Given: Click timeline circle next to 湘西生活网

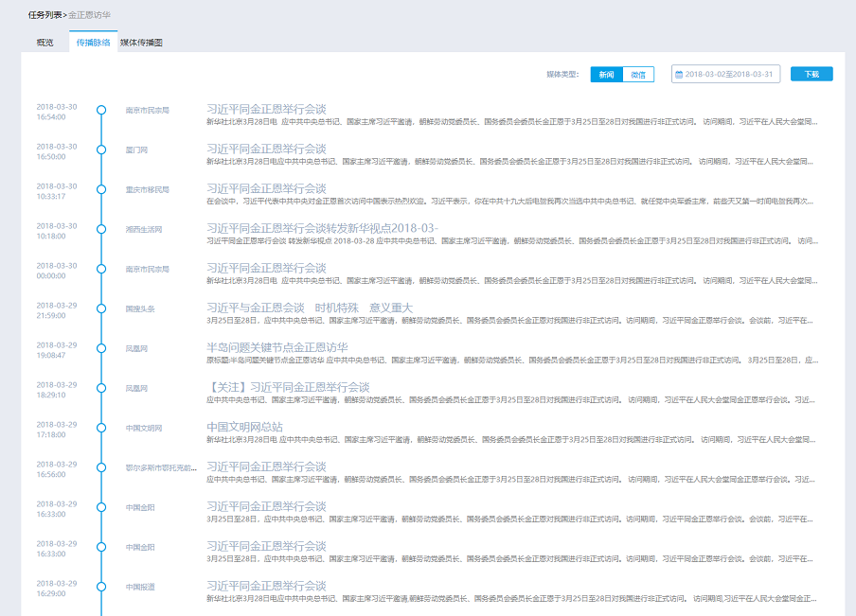Looking at the screenshot, I should tap(101, 229).
